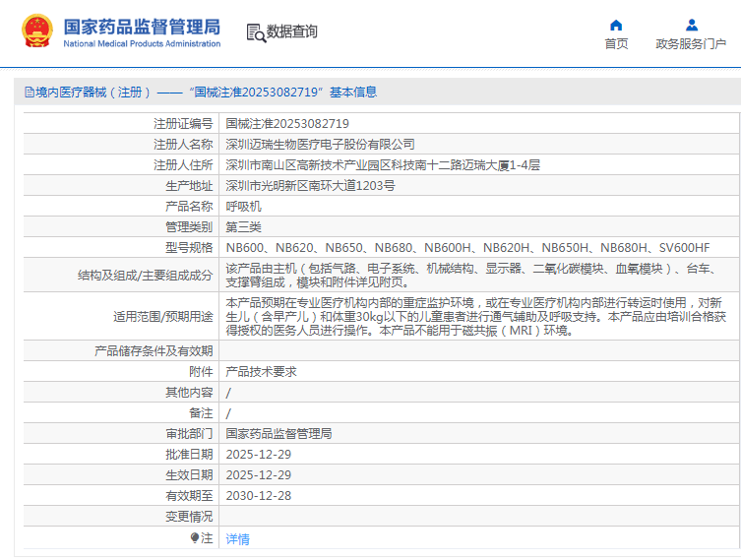
Task: Open the 政务服务门户 portal link
Action: point(691,44)
